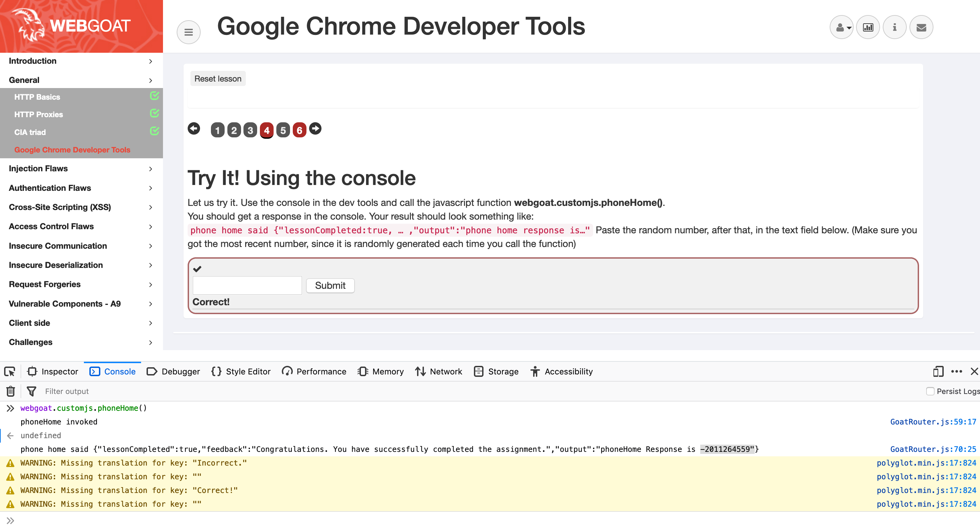Open the report card chart icon

tap(868, 27)
